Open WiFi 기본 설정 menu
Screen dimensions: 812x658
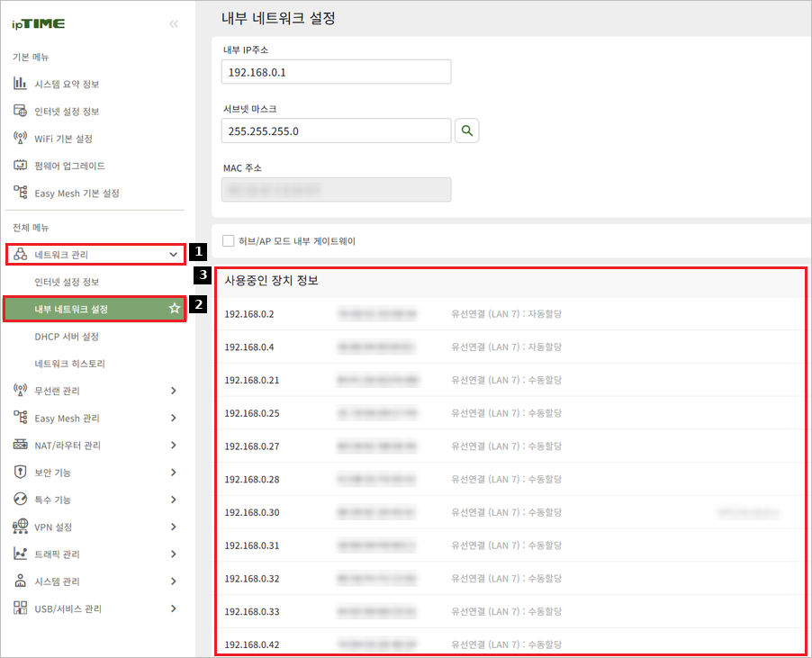pyautogui.click(x=64, y=139)
